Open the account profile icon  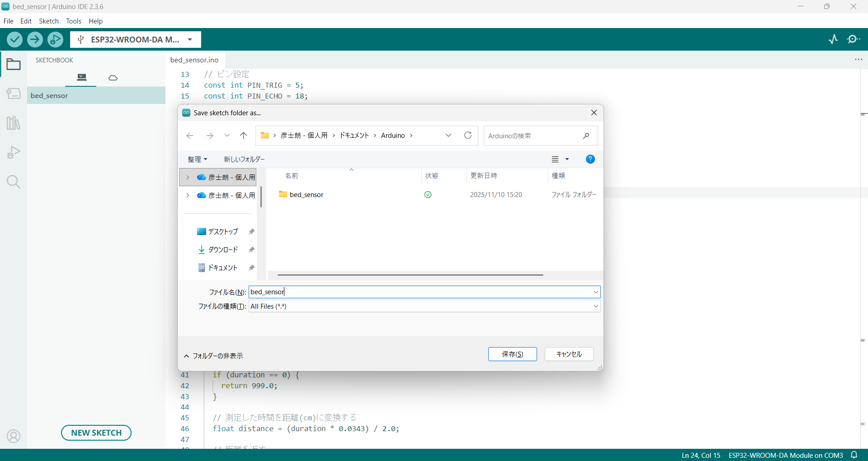(x=14, y=436)
